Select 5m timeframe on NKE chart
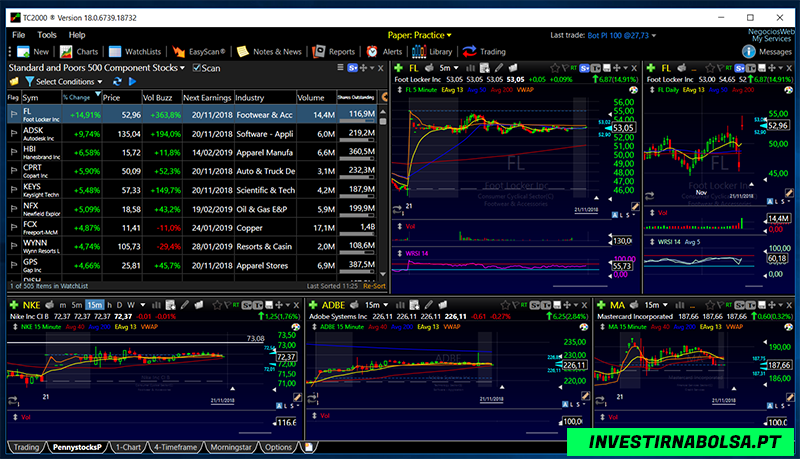The width and height of the screenshot is (800, 459). click(77, 305)
